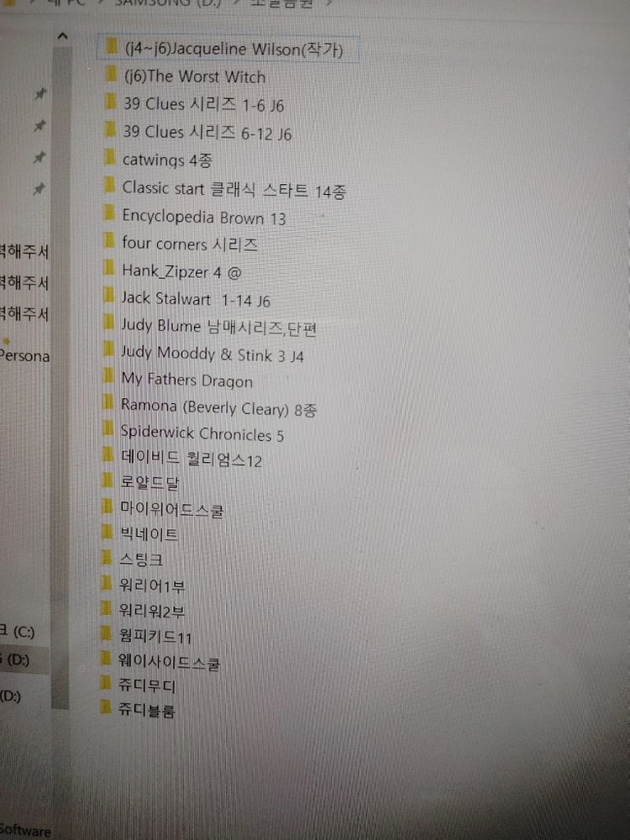Click the 워리어1부 folder icon
630x840 pixels.
pyautogui.click(x=106, y=583)
